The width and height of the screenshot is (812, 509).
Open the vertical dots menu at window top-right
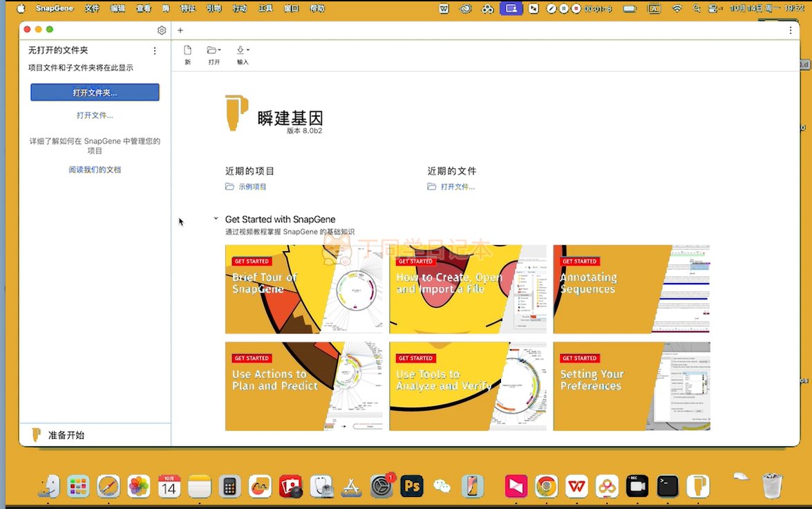(791, 30)
